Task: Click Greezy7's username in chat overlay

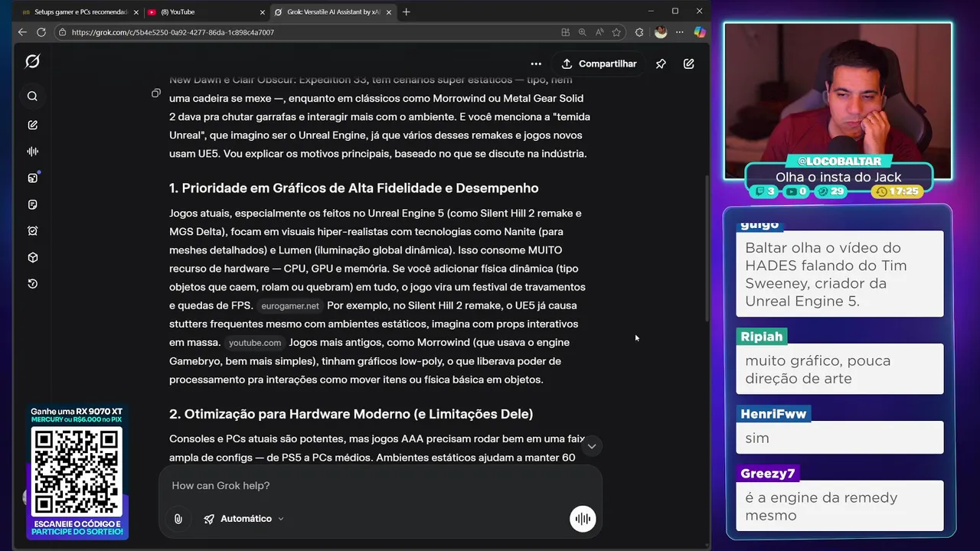Action: click(x=767, y=474)
